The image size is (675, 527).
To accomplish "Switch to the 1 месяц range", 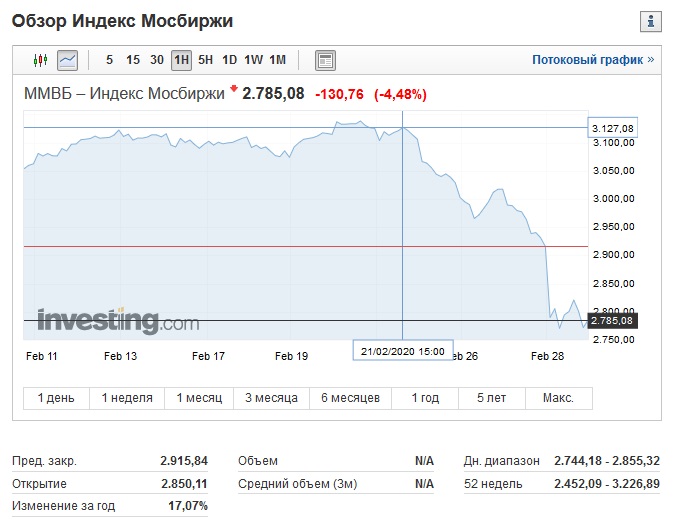I will pos(199,398).
